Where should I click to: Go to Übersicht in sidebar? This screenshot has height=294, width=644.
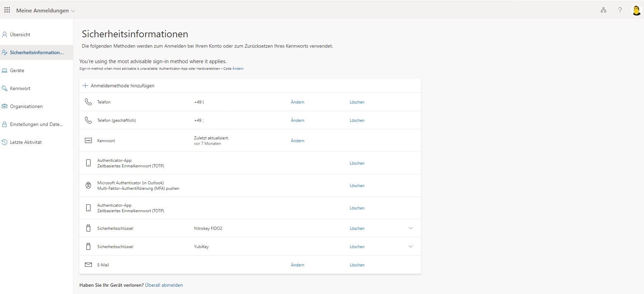[20, 35]
